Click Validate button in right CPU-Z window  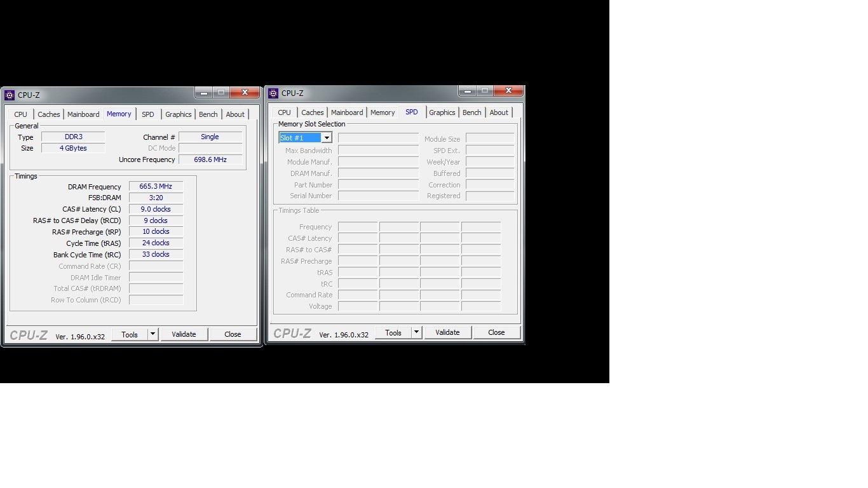pos(448,332)
